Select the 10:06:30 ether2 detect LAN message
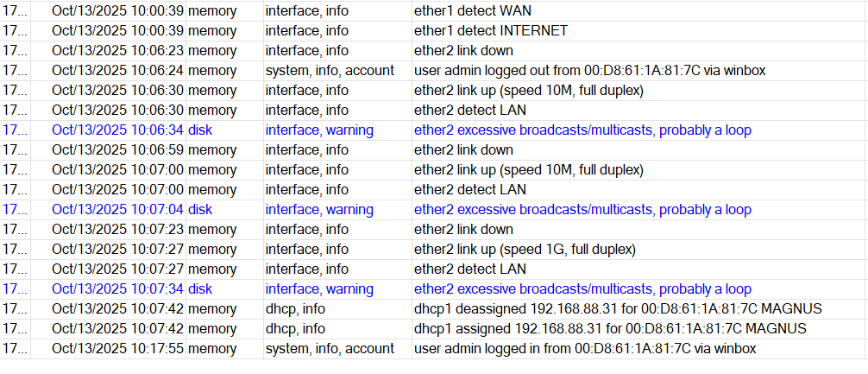Viewport: 868px width, 374px height. click(470, 111)
